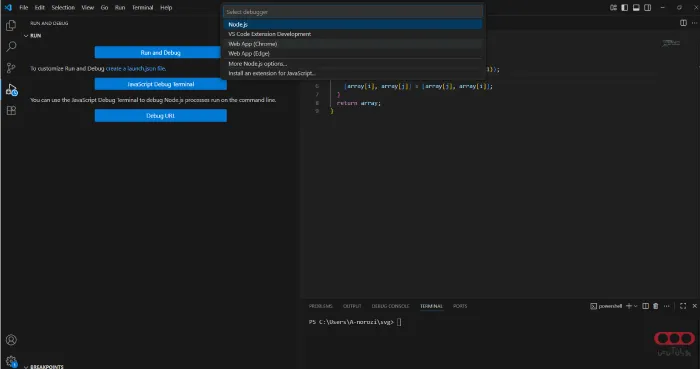Select Node.js debugger option
Image resolution: width=700 pixels, height=369 pixels.
[x=353, y=25]
